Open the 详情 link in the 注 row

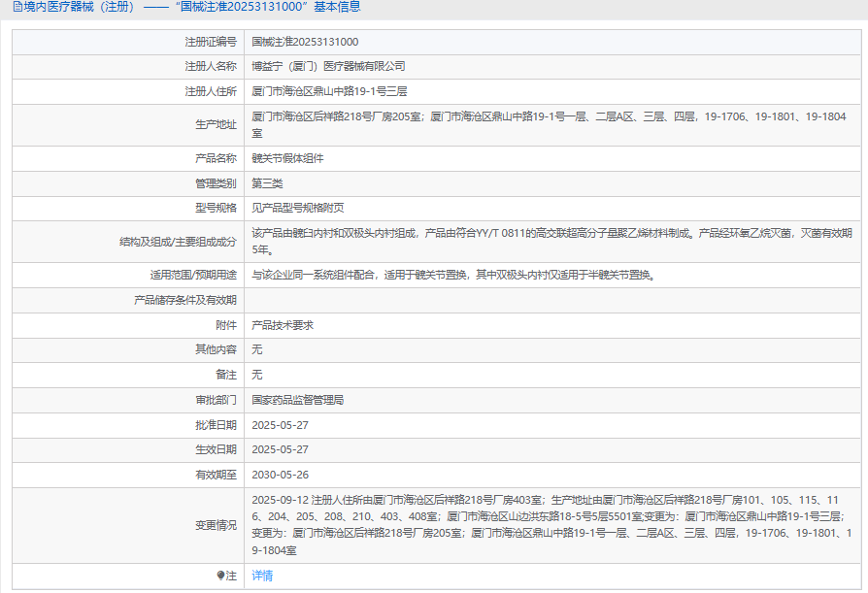tap(262, 576)
